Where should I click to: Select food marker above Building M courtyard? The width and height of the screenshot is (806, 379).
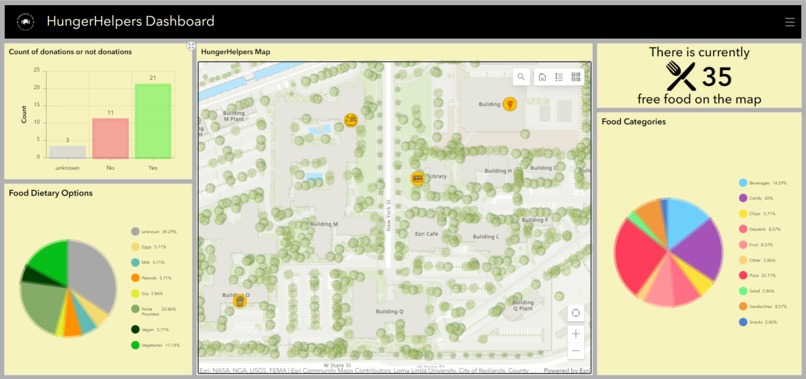[x=351, y=121]
